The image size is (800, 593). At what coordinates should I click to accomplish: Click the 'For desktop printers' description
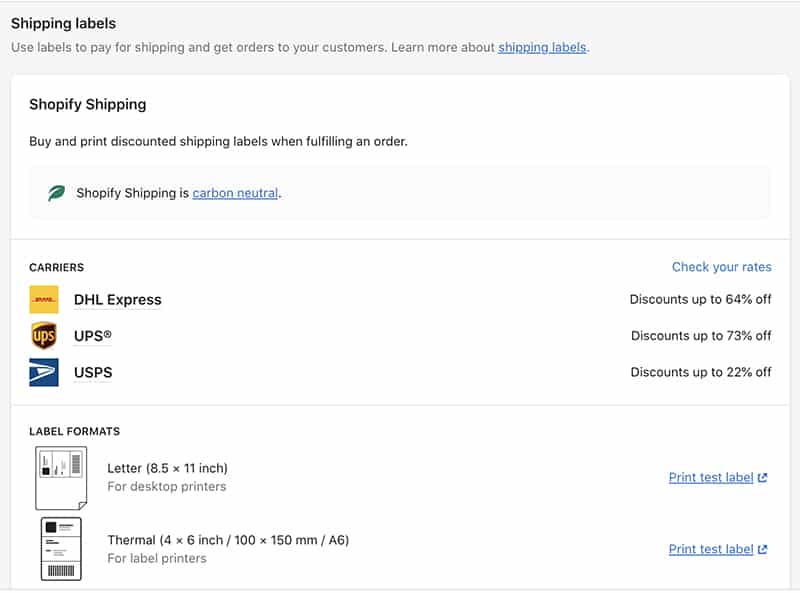tap(166, 486)
